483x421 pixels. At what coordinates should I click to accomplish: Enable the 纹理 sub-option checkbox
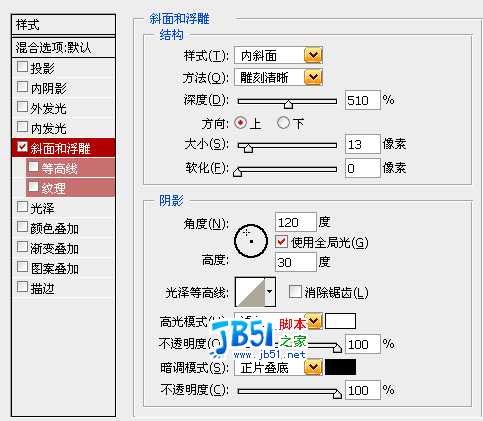(x=33, y=187)
